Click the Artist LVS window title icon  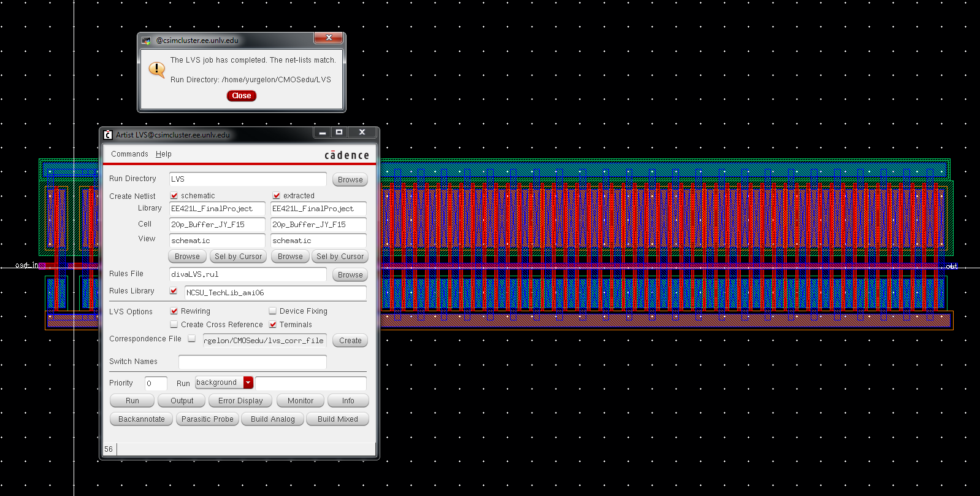coord(108,134)
